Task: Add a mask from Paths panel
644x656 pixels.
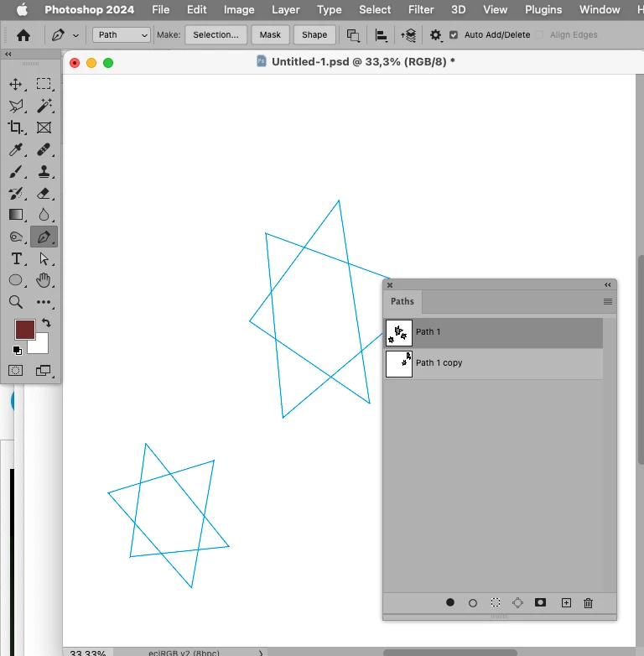Action: [540, 602]
